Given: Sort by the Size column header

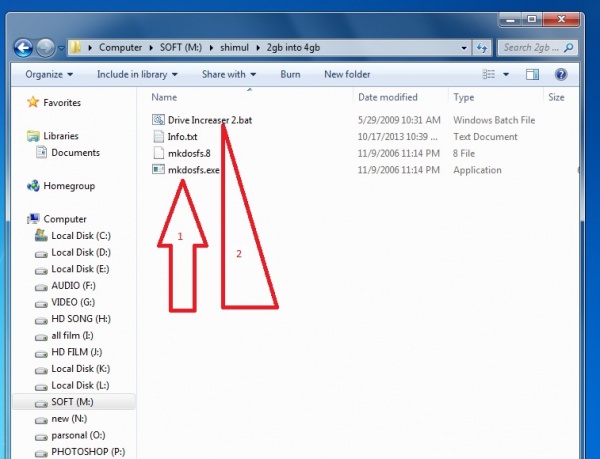Looking at the screenshot, I should [556, 97].
